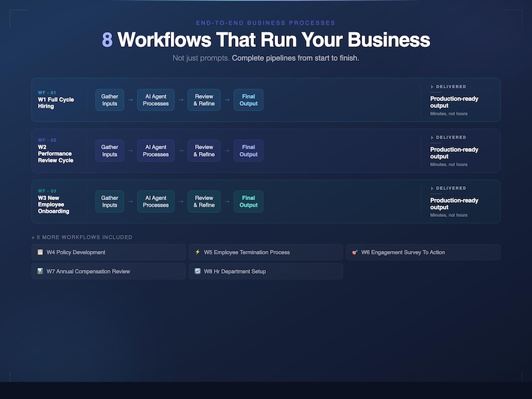532x399 pixels.
Task: Click the target icon beside W6 Engagement Survey
Action: [354, 252]
